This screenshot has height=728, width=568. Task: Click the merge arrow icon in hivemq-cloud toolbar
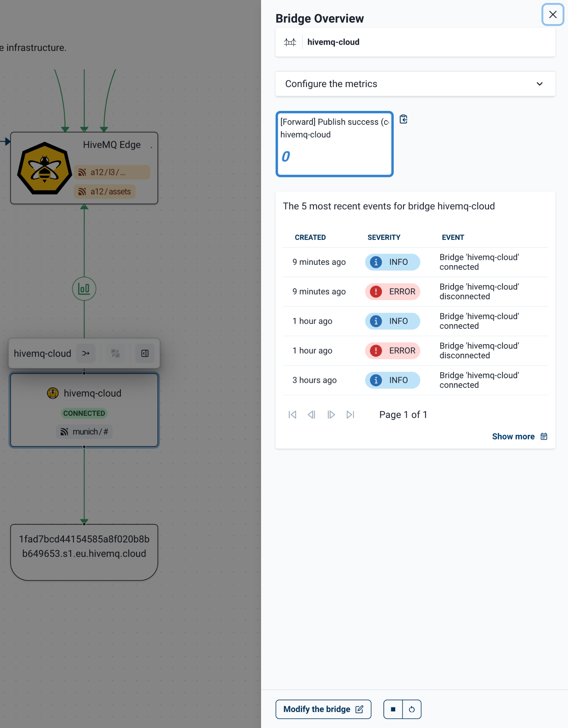(86, 353)
